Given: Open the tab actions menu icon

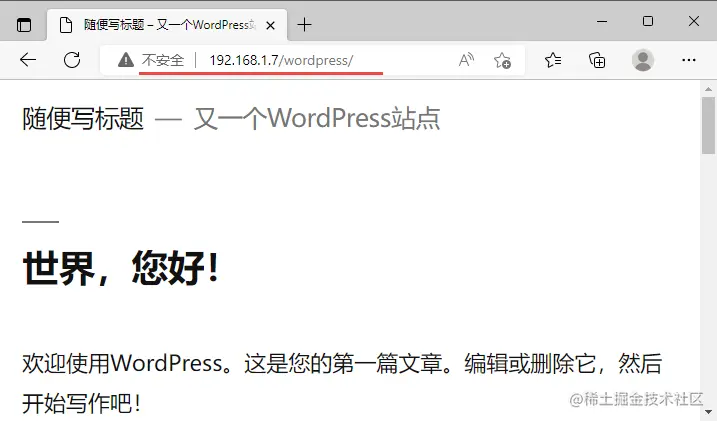Looking at the screenshot, I should pos(24,25).
